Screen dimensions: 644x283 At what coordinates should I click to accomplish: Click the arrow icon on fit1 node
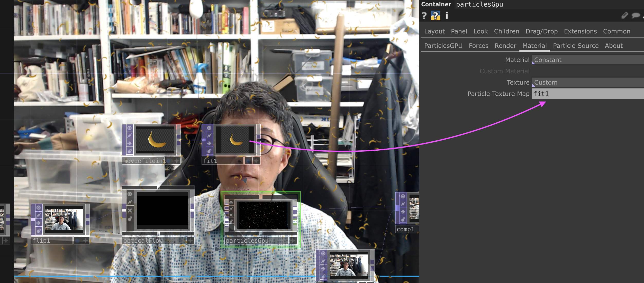coord(209,143)
